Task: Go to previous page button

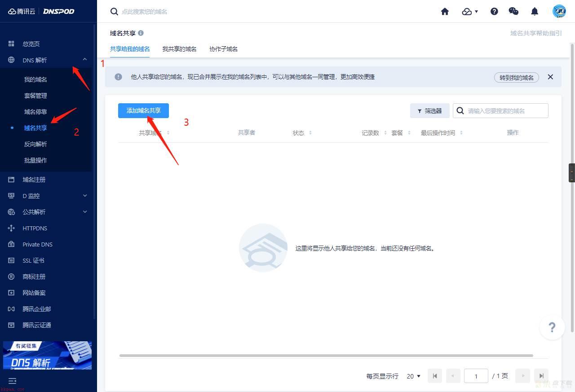Action: pos(453,376)
